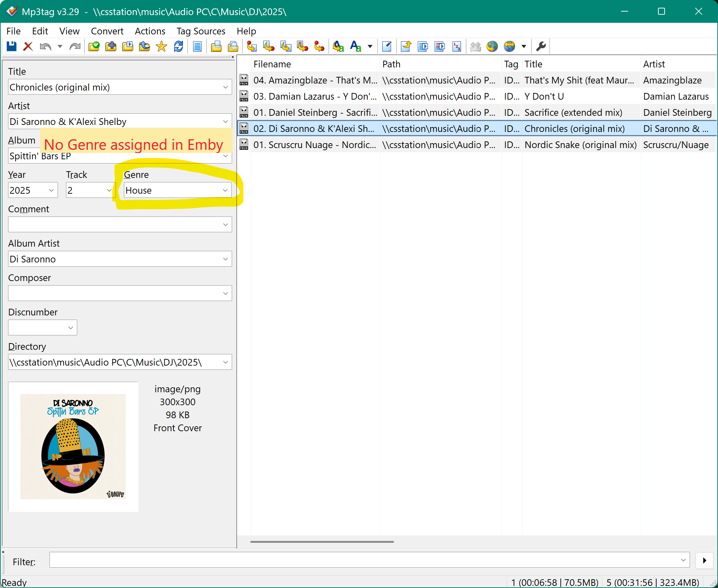This screenshot has height=588, width=718.
Task: Click the Spittin Bars EP cover thumbnail
Action: [73, 446]
